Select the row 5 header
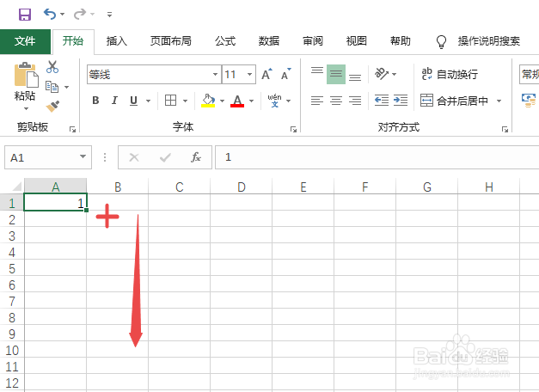 pos(12,268)
